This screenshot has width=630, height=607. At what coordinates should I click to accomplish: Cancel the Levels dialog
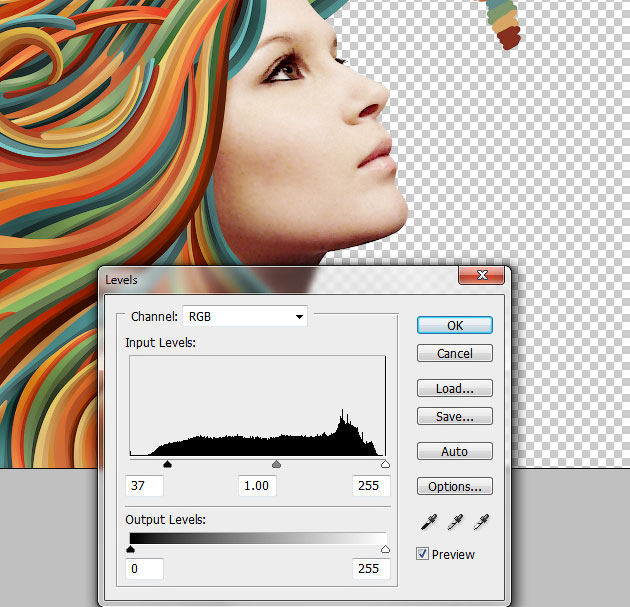tap(455, 353)
